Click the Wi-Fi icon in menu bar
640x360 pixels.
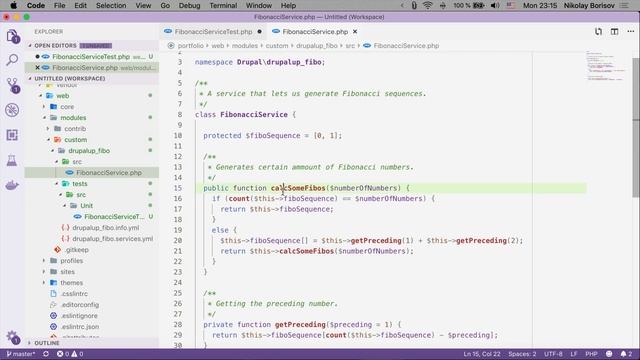[427, 5]
